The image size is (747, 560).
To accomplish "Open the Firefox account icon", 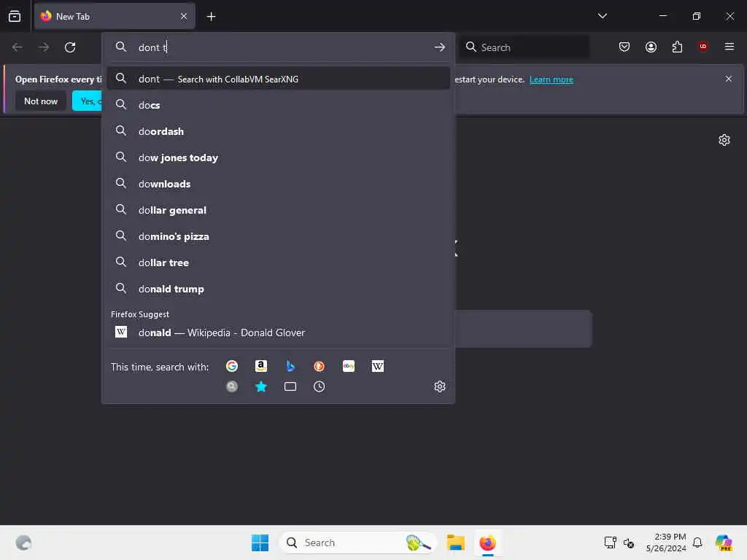I will [x=651, y=47].
